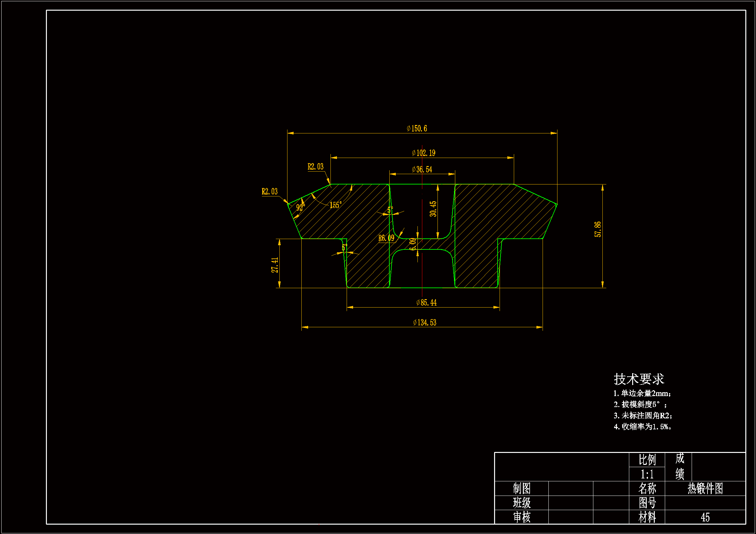Click the 27.41 vertical dimension text
The height and width of the screenshot is (534, 756).
(x=275, y=265)
